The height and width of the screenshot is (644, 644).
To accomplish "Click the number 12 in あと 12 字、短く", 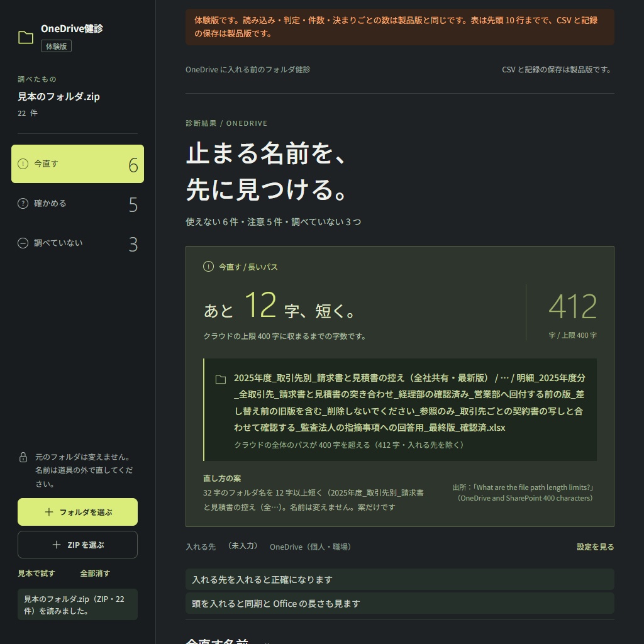I will 260,305.
